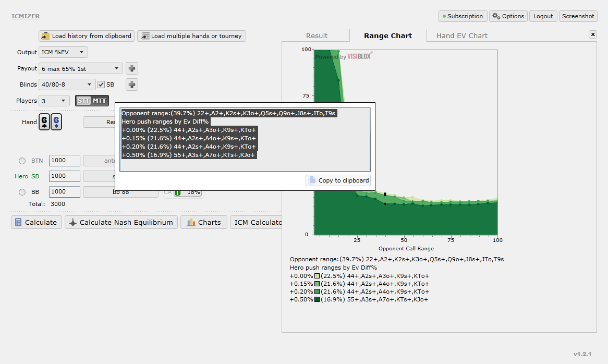
Task: Open the Payout 6 max 65% 1st dropdown
Action: [81, 69]
